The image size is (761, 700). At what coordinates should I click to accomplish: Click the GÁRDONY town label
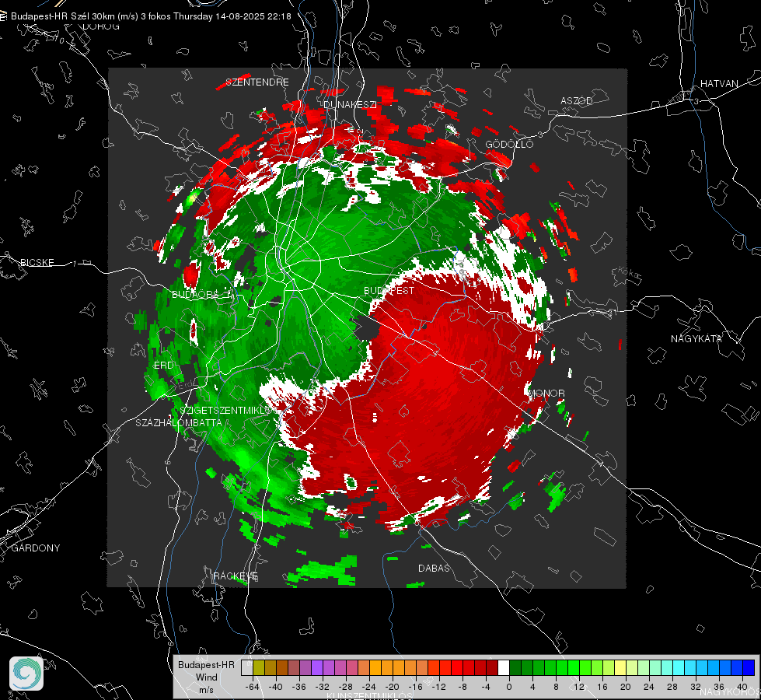tap(36, 548)
